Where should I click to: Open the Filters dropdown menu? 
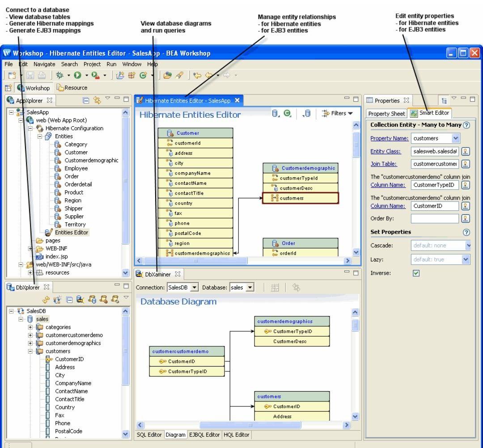(337, 114)
